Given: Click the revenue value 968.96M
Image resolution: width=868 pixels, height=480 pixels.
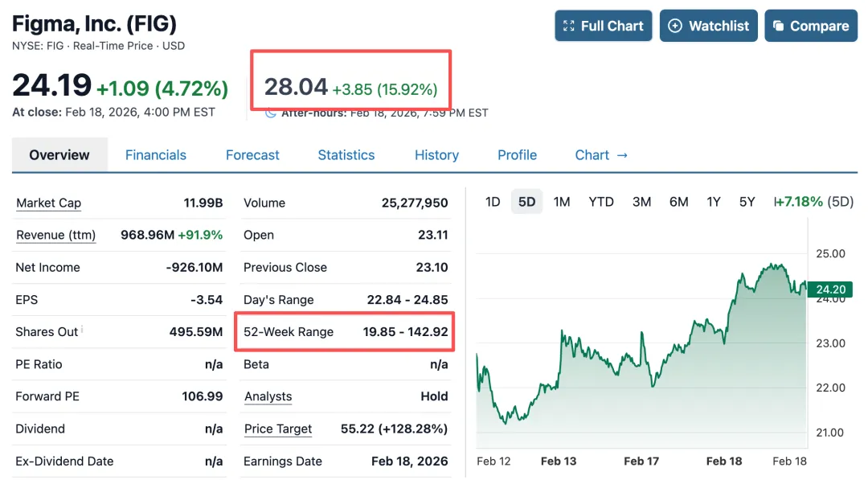Looking at the screenshot, I should coord(147,236).
